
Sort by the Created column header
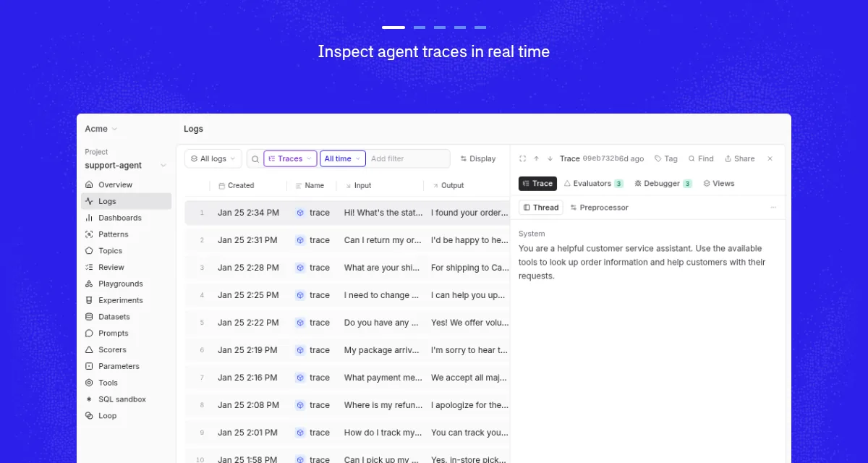pyautogui.click(x=237, y=186)
